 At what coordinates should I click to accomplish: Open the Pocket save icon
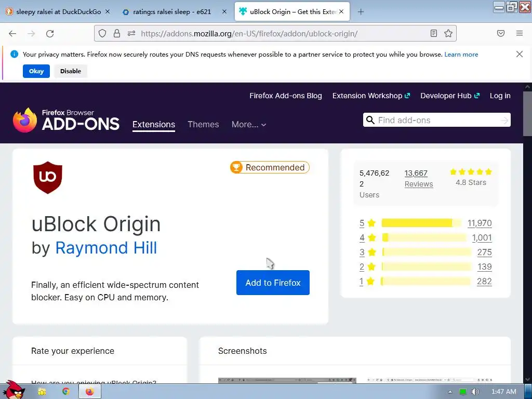(501, 33)
